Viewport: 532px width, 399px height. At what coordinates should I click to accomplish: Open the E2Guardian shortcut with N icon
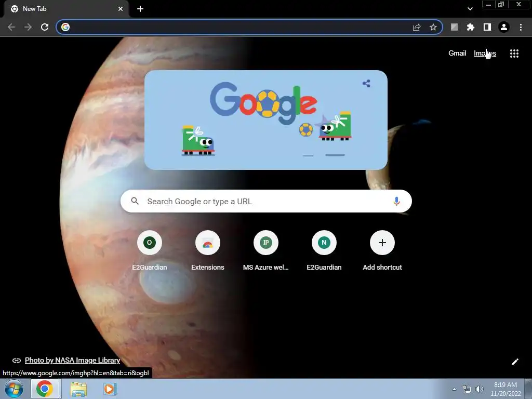[x=324, y=250]
